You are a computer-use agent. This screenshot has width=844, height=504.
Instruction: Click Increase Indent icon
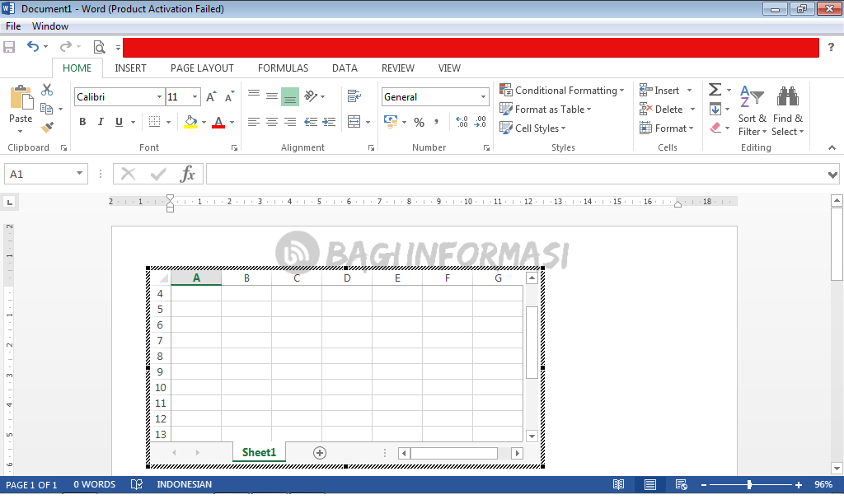click(329, 122)
